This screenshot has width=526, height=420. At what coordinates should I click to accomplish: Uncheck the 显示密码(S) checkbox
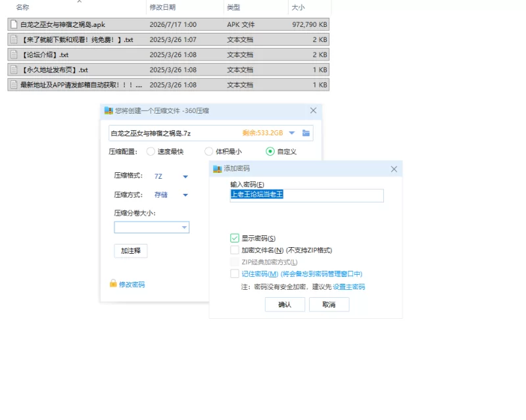pos(235,238)
